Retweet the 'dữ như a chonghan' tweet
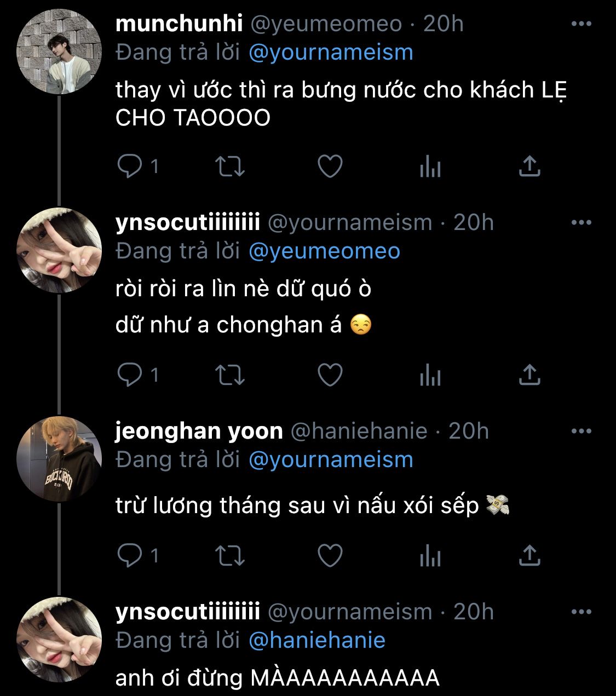The width and height of the screenshot is (616, 696). [x=231, y=375]
